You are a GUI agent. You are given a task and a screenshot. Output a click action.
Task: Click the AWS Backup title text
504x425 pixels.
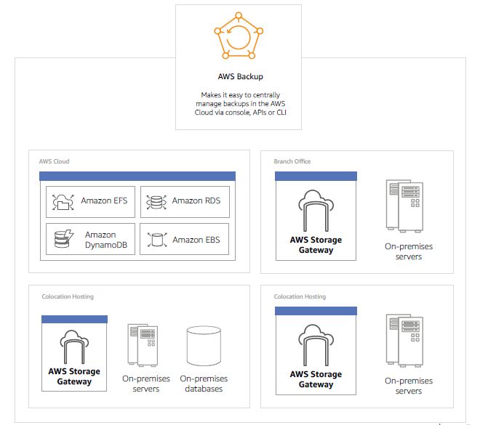[x=241, y=76]
